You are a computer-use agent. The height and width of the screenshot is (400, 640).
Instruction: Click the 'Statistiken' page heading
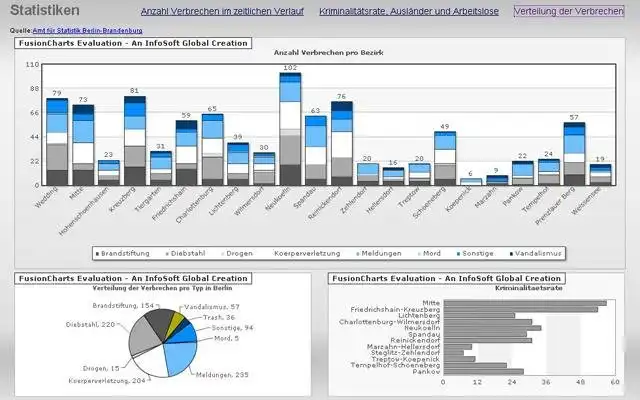pos(45,11)
